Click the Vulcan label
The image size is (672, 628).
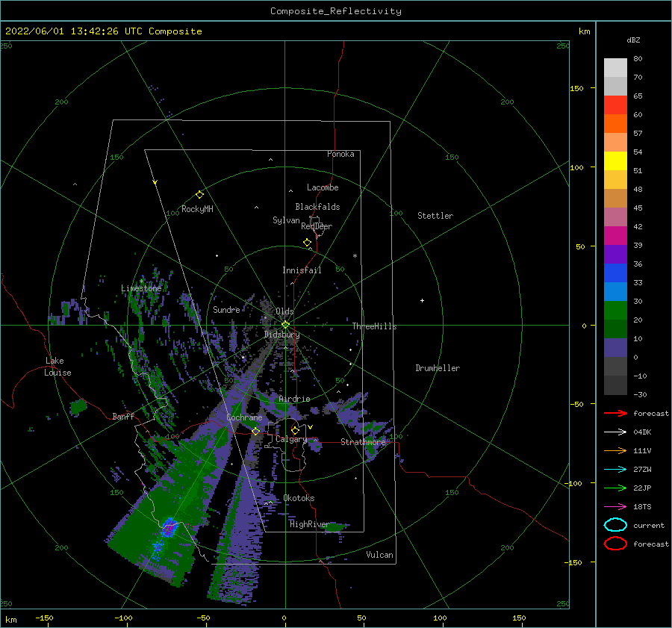(x=379, y=555)
